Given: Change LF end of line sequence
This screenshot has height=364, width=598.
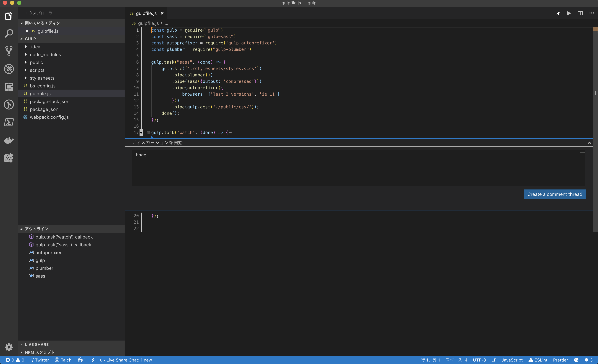Looking at the screenshot, I should point(494,360).
